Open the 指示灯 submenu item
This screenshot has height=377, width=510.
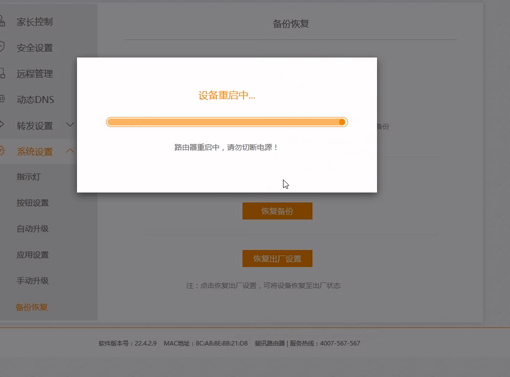[x=28, y=177]
